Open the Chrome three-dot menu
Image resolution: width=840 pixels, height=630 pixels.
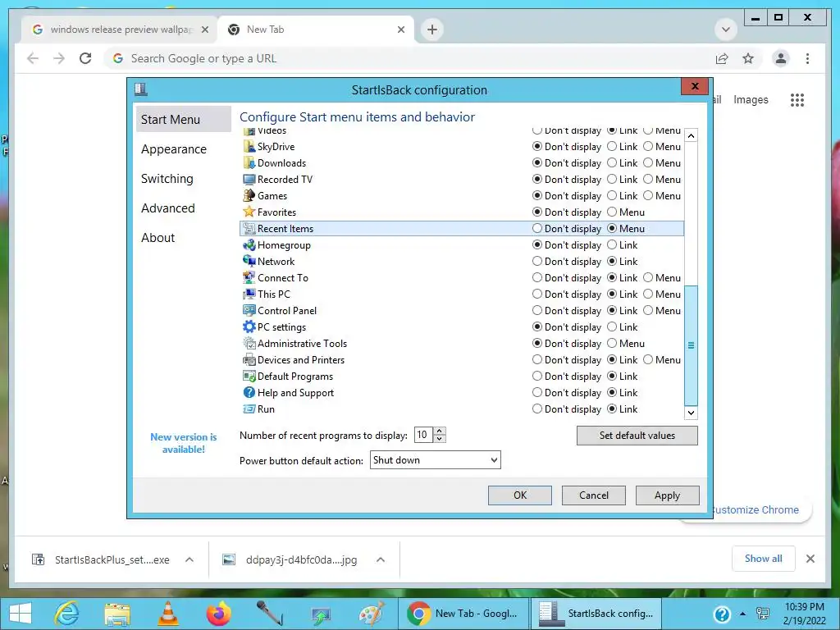coord(807,58)
